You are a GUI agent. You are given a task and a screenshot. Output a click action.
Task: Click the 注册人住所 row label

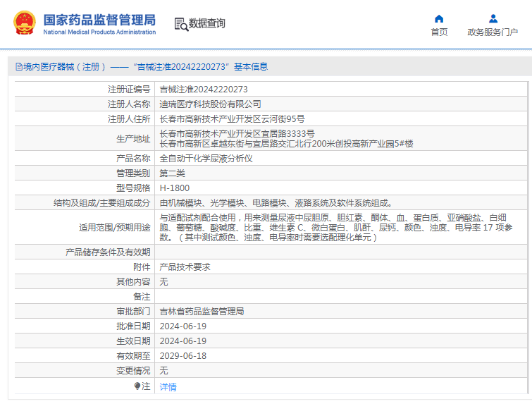[x=129, y=119]
